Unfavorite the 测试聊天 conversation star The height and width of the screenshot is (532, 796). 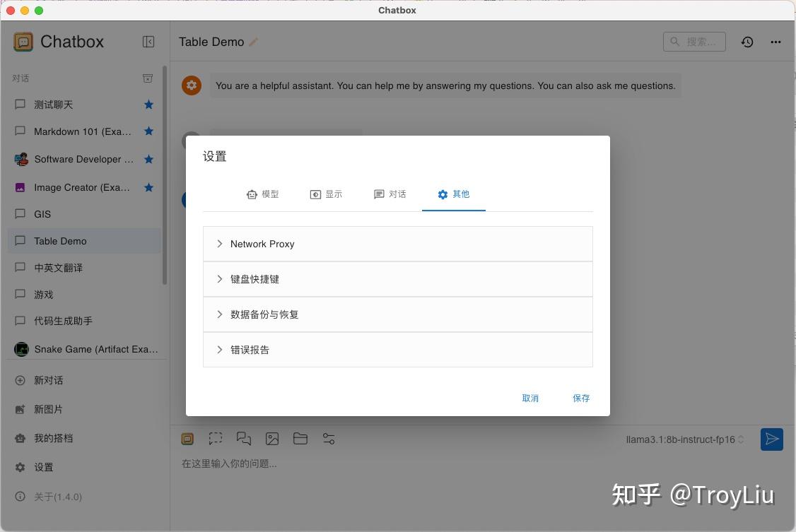[148, 104]
